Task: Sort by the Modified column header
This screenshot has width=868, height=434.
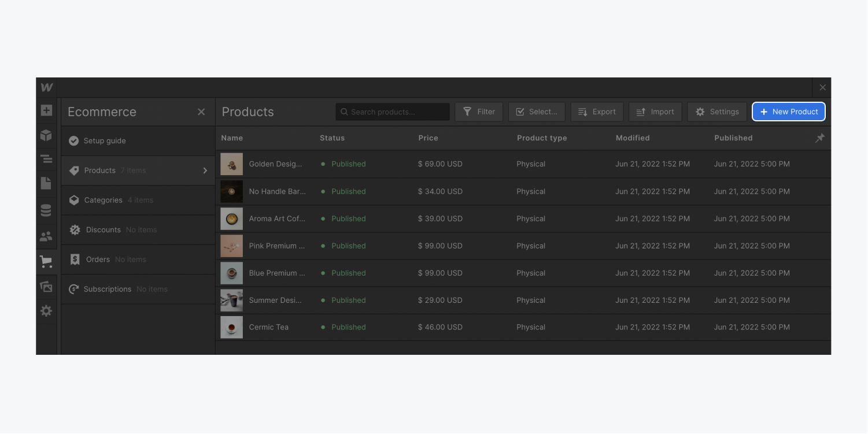Action: tap(633, 138)
